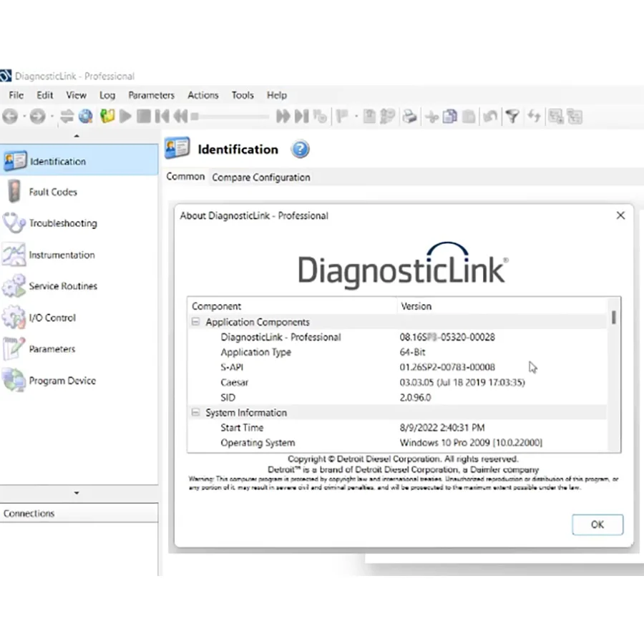Collapse the System Information group
The height and width of the screenshot is (644, 644).
tap(195, 412)
